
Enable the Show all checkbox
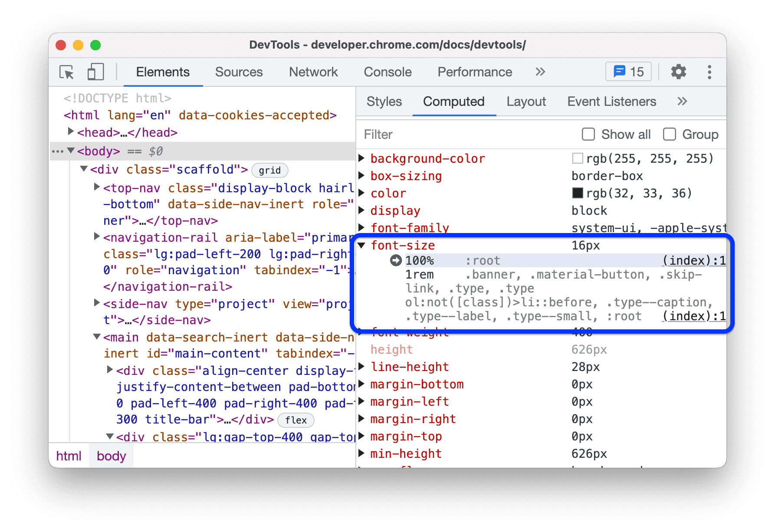tap(588, 135)
